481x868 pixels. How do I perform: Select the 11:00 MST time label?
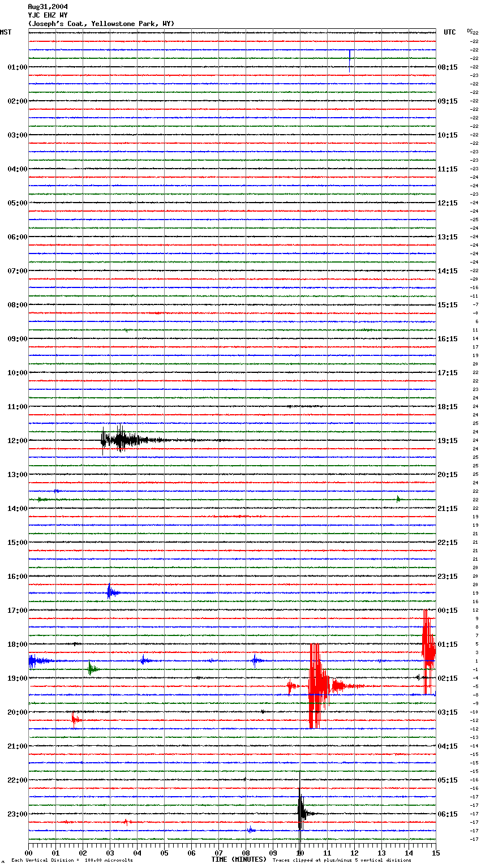18,406
